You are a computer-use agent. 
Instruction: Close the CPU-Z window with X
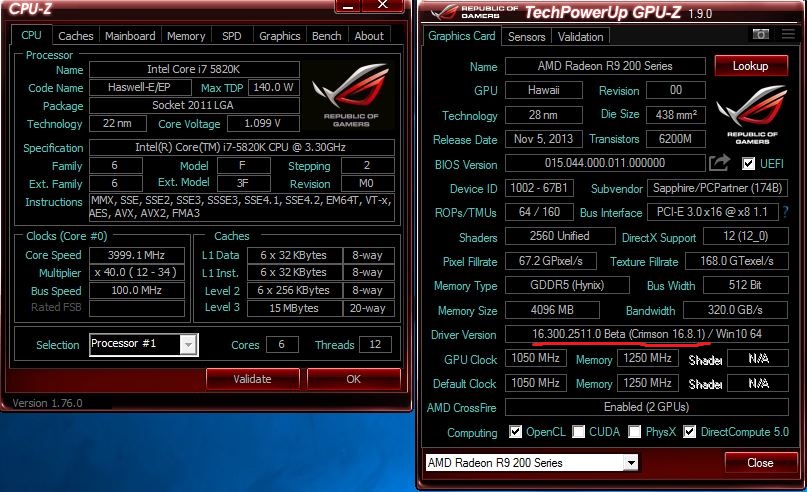[x=382, y=5]
